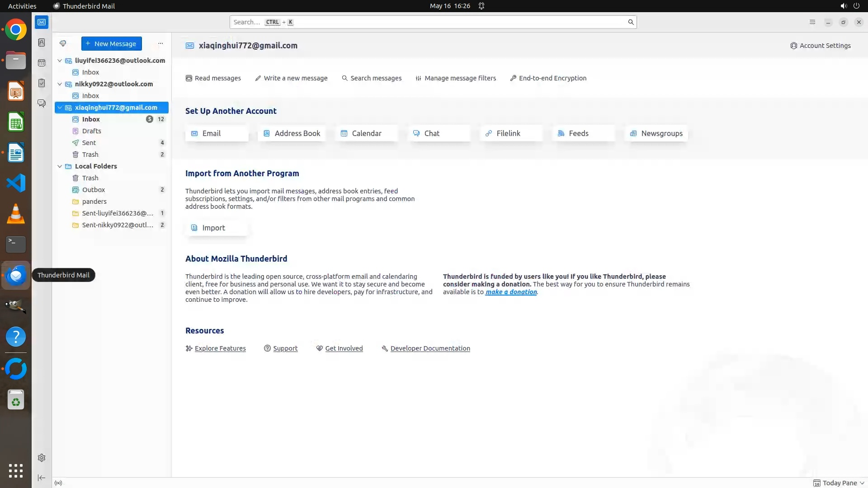Open the Thunderbird hamburger app menu
Screen dimensions: 868x488
click(812, 22)
